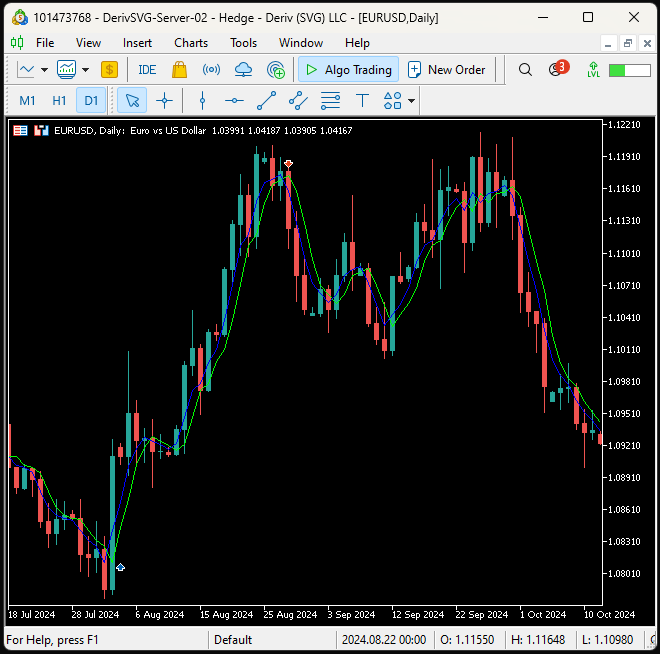The width and height of the screenshot is (660, 654).
Task: Open the File menu
Action: click(45, 43)
